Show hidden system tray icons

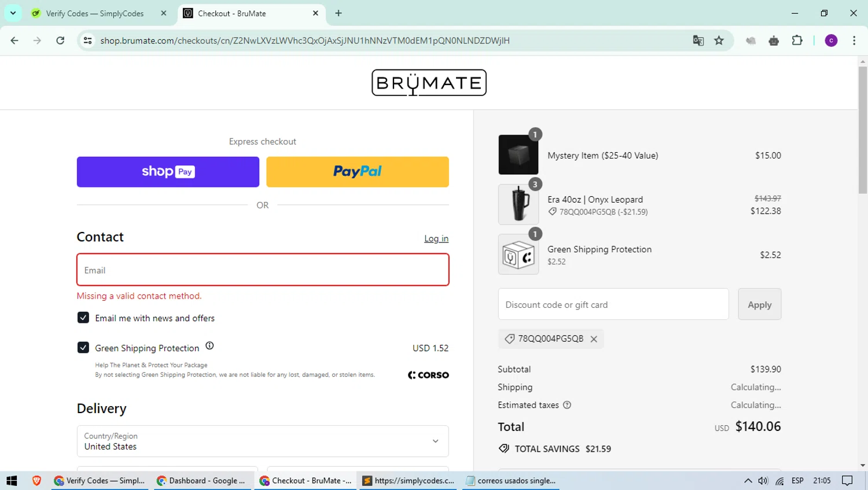748,481
